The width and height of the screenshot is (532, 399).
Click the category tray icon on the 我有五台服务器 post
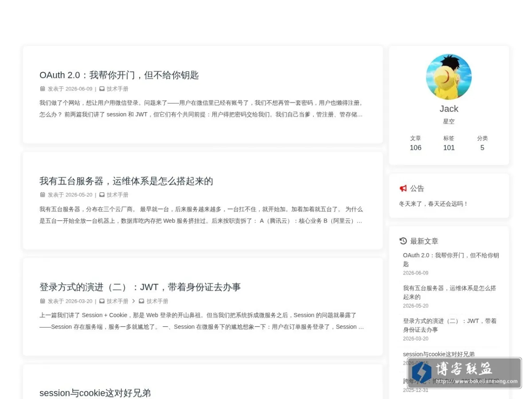click(x=102, y=195)
